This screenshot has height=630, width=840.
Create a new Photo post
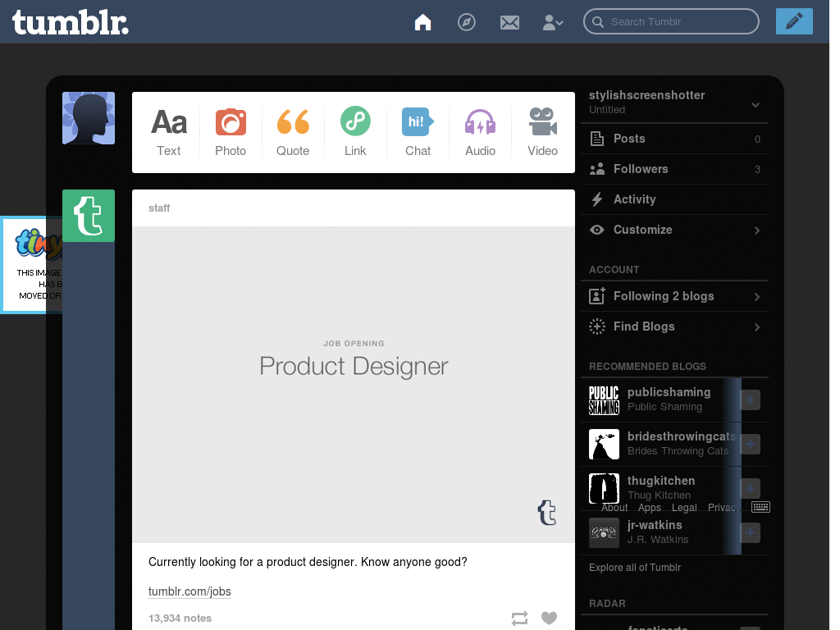click(x=231, y=132)
